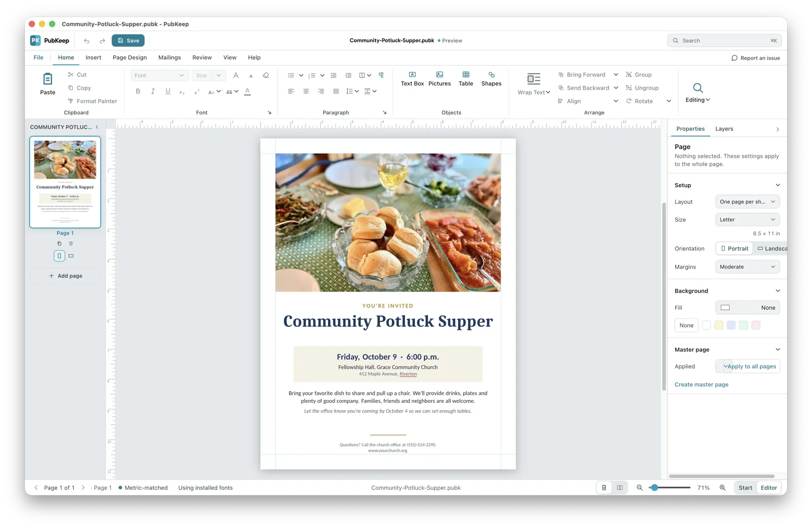This screenshot has height=528, width=812.
Task: Click the clear formatting eraser icon
Action: click(x=266, y=75)
